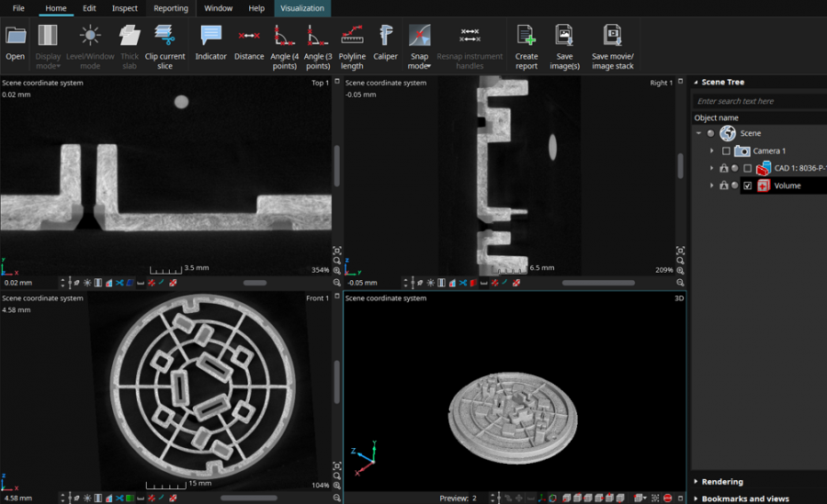Maximize the Top 1 view window
827x504 pixels.
click(337, 82)
